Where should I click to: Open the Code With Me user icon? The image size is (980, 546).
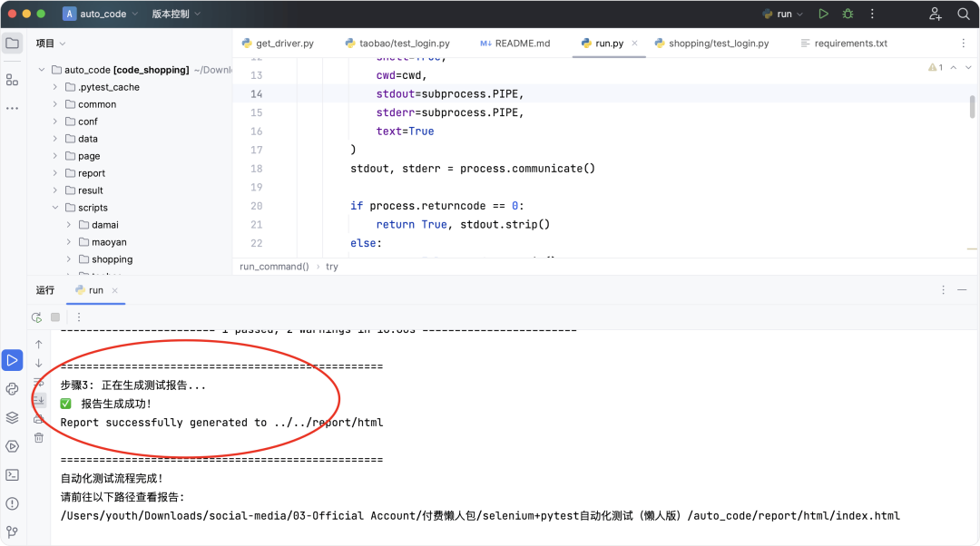pyautogui.click(x=935, y=14)
